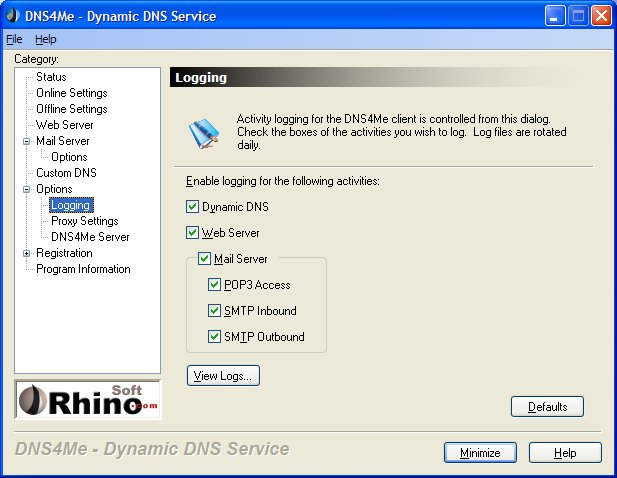Select Options under Mail Server
This screenshot has height=478, width=617.
coord(69,157)
